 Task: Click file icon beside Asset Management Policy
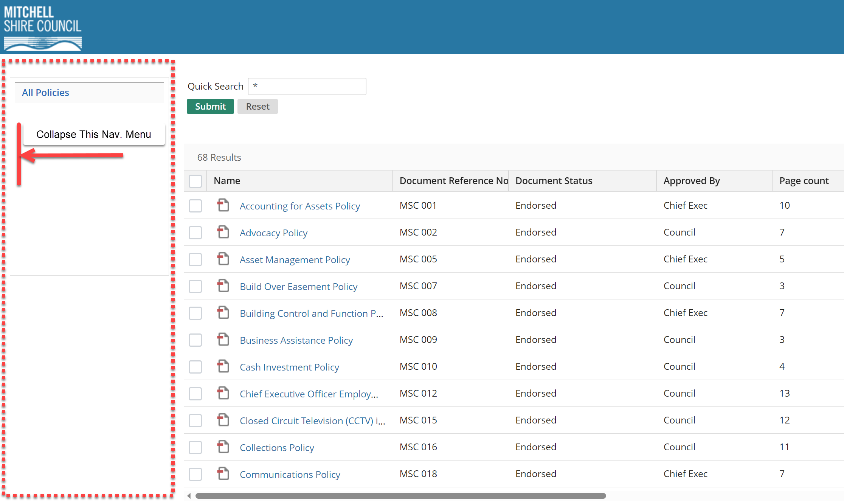click(x=223, y=259)
